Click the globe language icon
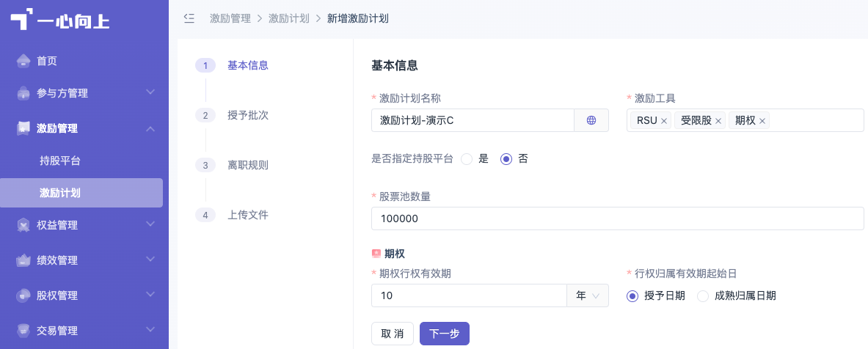Screen dimensions: 868x349 coord(591,120)
